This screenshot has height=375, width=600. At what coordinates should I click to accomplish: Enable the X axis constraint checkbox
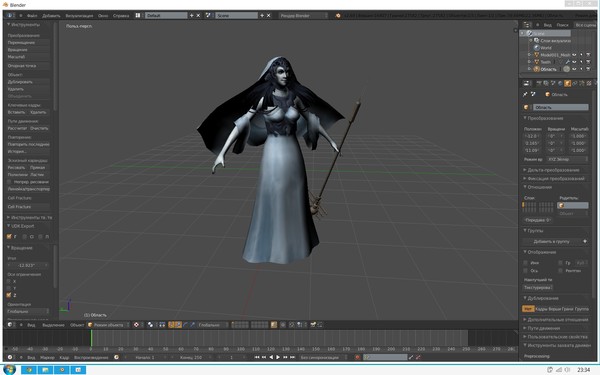(9, 281)
